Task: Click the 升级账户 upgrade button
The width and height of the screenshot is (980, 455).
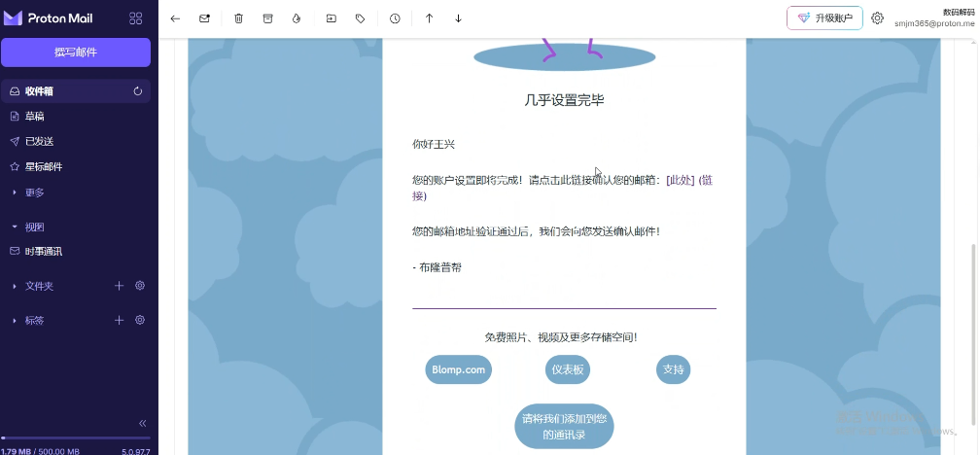Action: (x=825, y=18)
